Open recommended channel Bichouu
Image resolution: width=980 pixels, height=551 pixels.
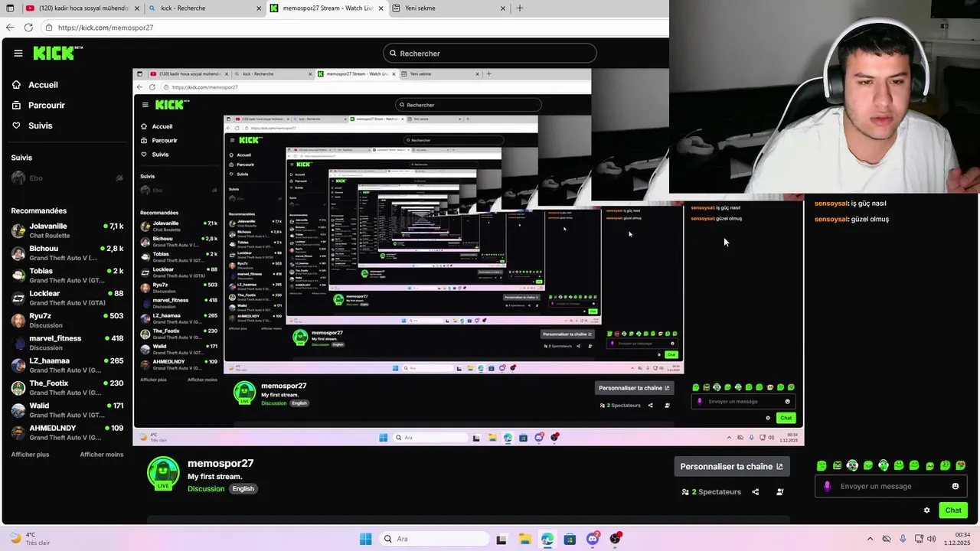pyautogui.click(x=67, y=253)
